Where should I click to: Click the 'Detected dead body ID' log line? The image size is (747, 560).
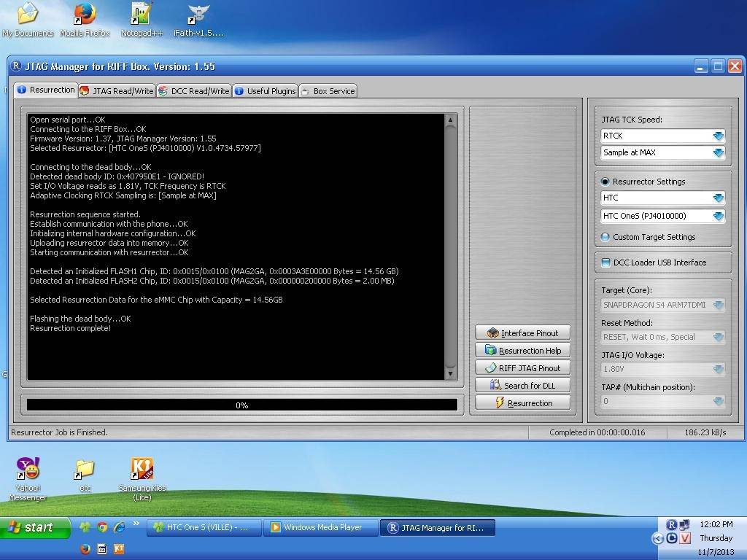117,176
